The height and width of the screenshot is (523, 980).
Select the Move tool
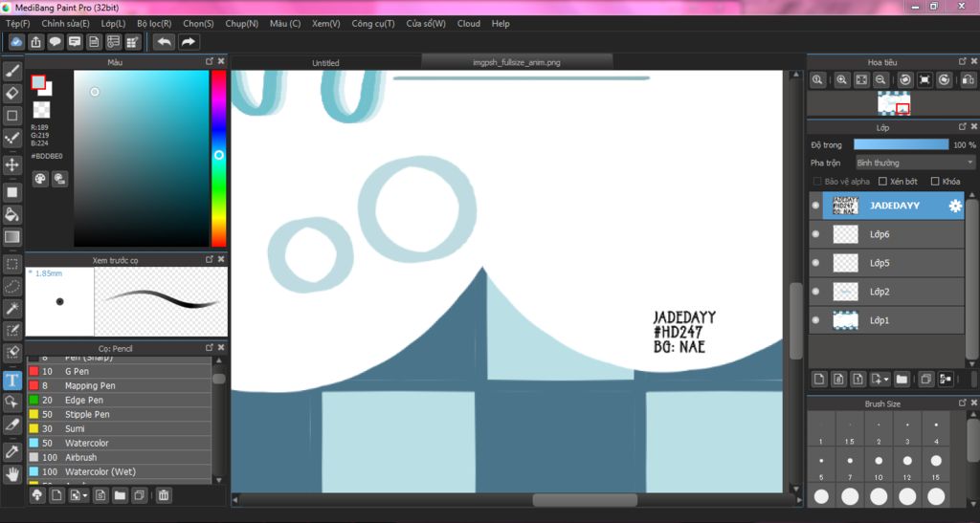coord(11,164)
